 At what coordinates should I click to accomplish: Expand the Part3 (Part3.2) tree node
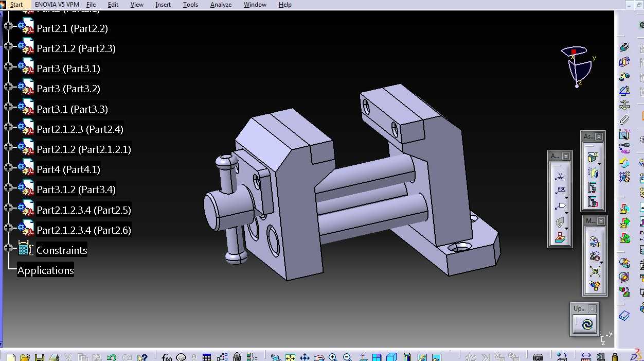[8, 87]
